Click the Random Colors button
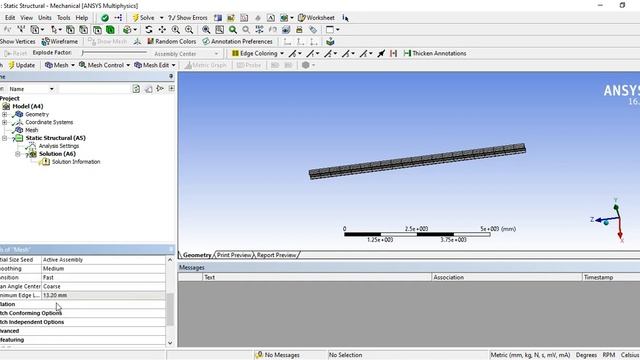 click(x=171, y=42)
